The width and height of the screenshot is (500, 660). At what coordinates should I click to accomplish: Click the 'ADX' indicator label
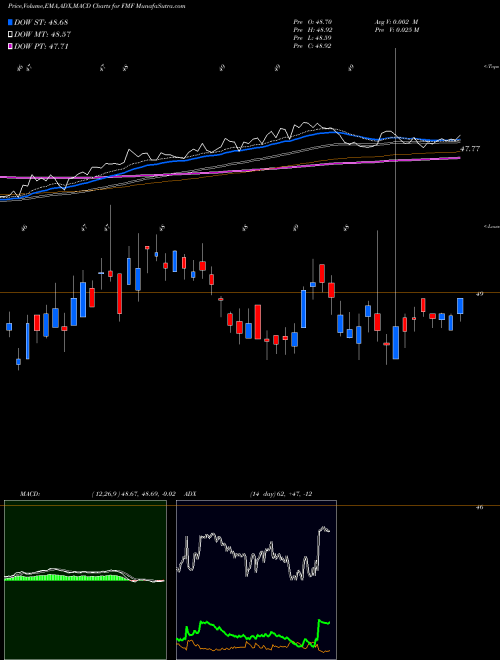(190, 494)
